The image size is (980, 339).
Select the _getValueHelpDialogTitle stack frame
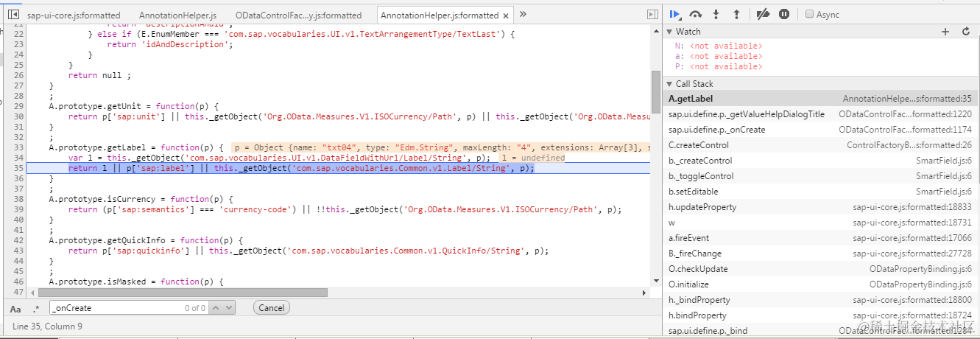pyautogui.click(x=822, y=114)
